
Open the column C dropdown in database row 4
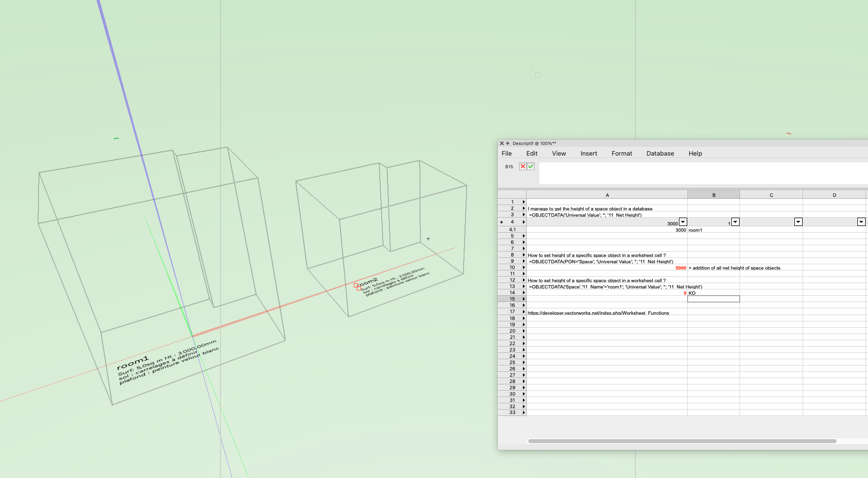point(798,222)
